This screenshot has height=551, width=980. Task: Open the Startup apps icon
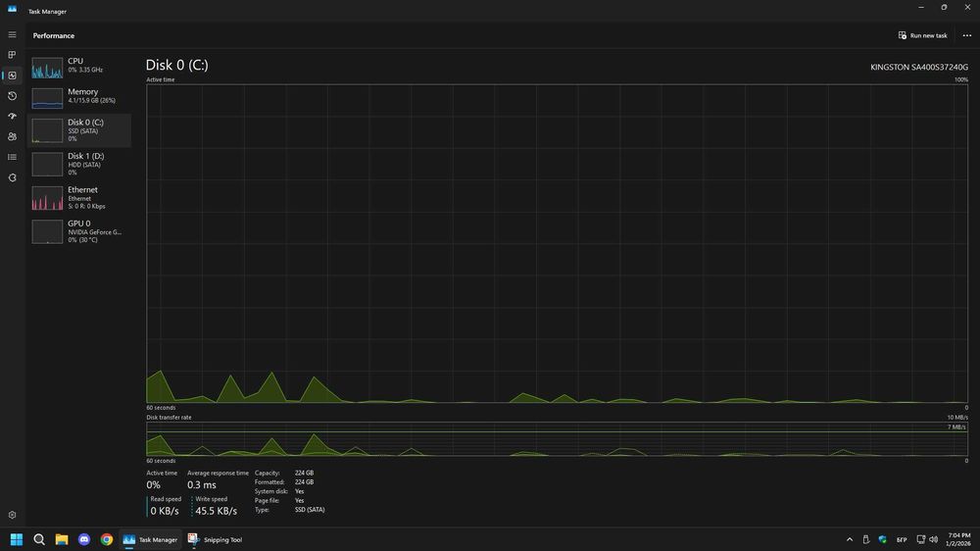12,117
